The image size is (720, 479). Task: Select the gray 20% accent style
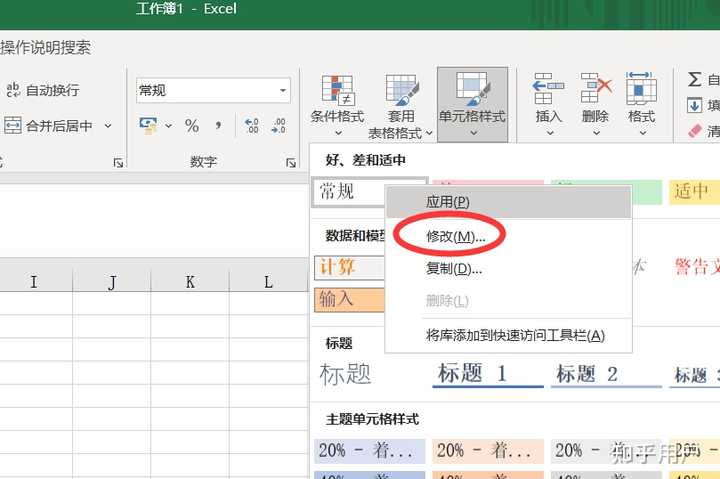tap(606, 451)
